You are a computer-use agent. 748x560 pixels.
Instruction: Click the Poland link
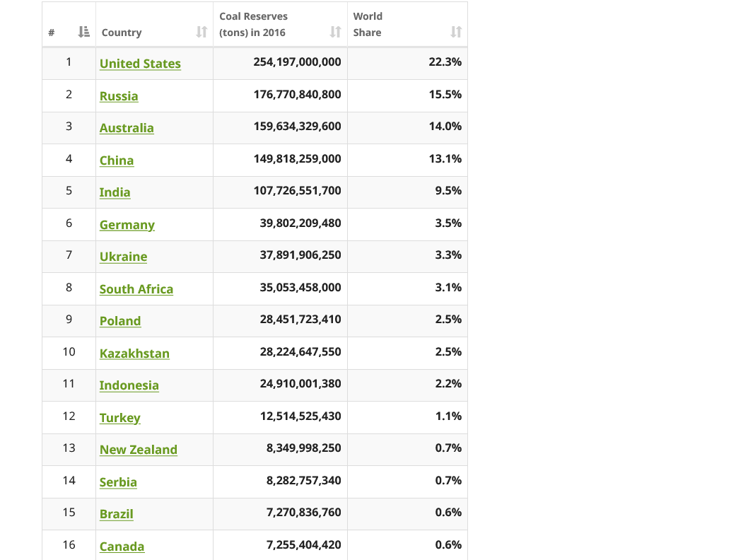[120, 321]
